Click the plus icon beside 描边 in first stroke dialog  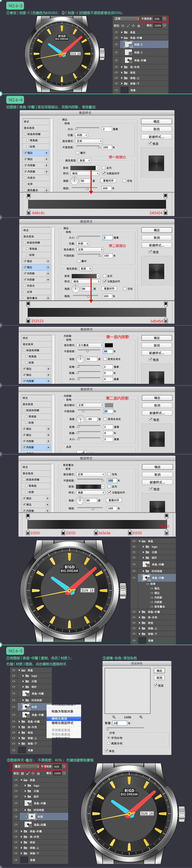pyautogui.click(x=47, y=153)
